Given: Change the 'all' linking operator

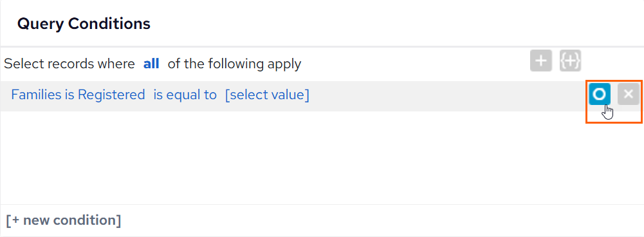Looking at the screenshot, I should tap(151, 64).
